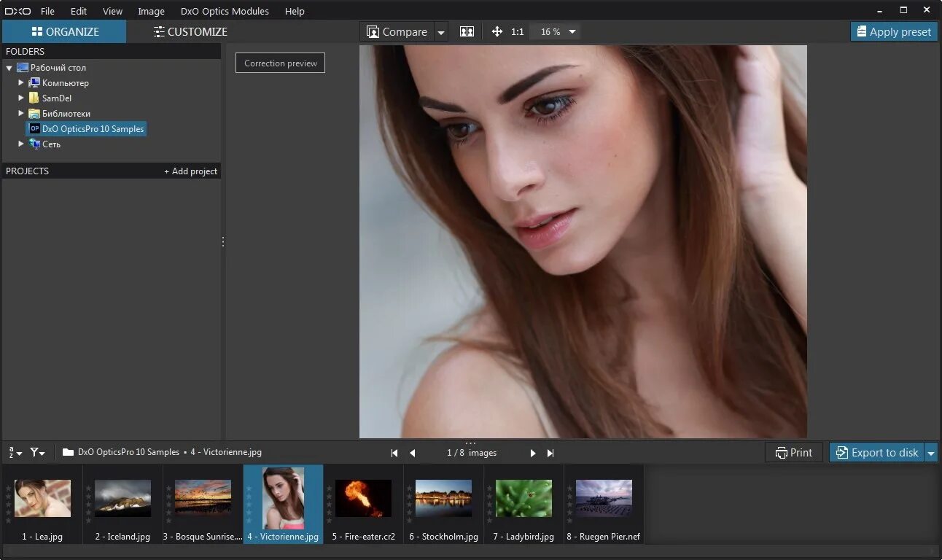942x560 pixels.
Task: Click the folder icon in breadcrumb path
Action: point(69,452)
